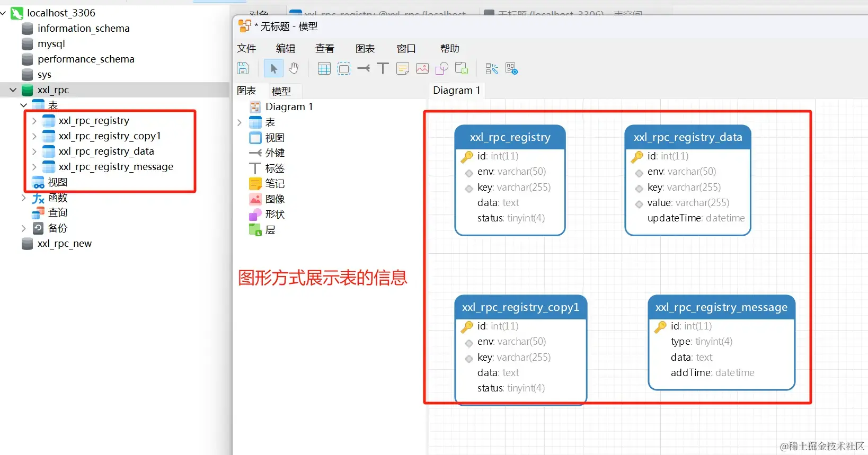The image size is (868, 455).
Task: Click the key icon in xxl_rpc_registry_message
Action: pos(660,327)
